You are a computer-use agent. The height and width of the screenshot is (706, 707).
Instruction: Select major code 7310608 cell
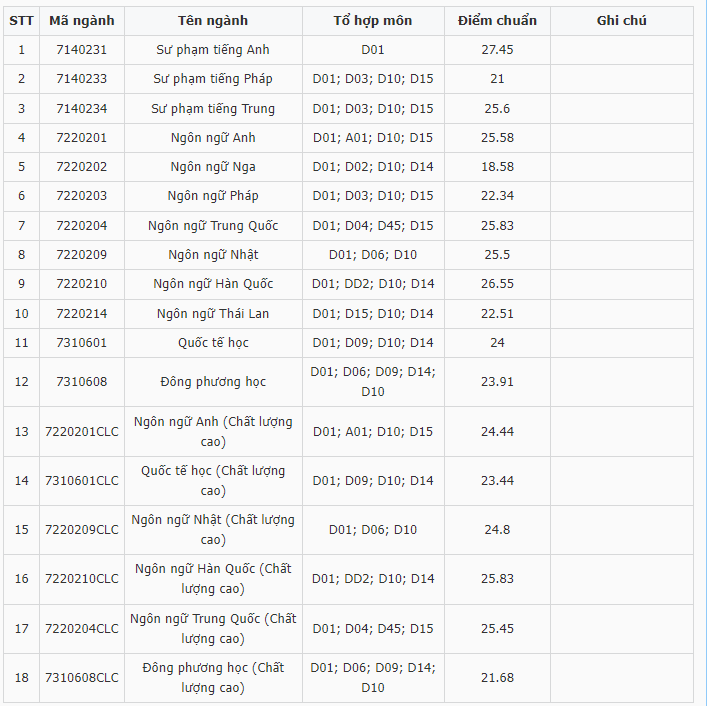[82, 382]
